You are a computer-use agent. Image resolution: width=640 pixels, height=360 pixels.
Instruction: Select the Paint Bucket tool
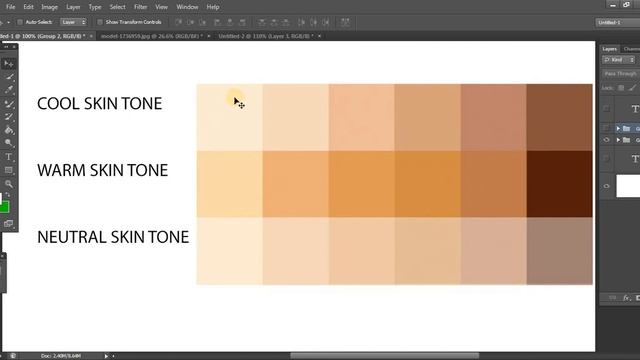(x=9, y=131)
